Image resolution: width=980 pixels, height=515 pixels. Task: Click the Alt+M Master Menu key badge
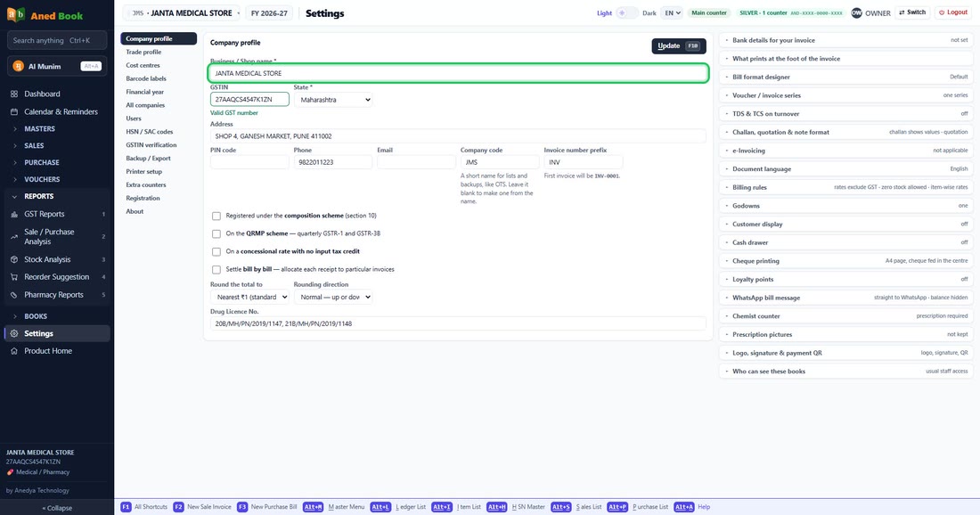[313, 507]
